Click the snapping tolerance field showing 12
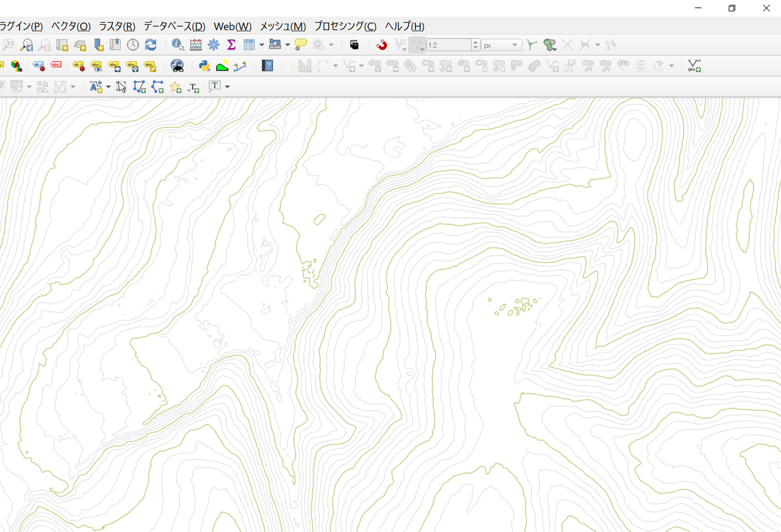 pos(448,45)
